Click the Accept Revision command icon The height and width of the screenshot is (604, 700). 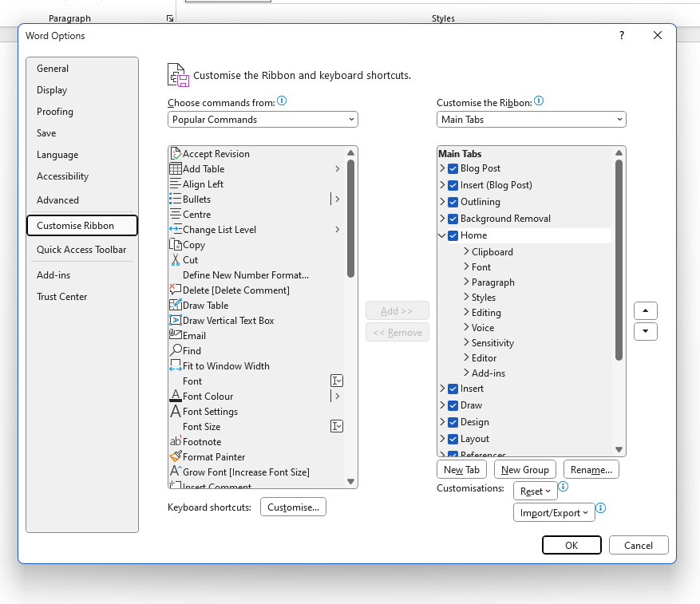176,153
